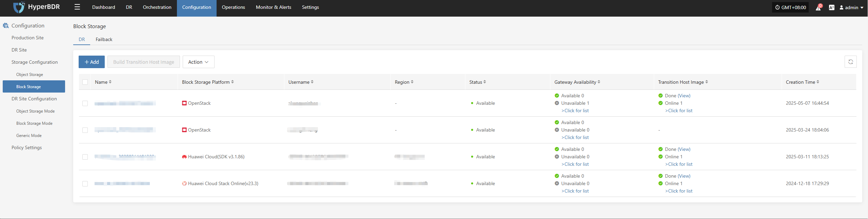This screenshot has height=219, width=868.
Task: Click image 'Click for list' in Huawei Cloud Stack row
Action: pos(679,191)
